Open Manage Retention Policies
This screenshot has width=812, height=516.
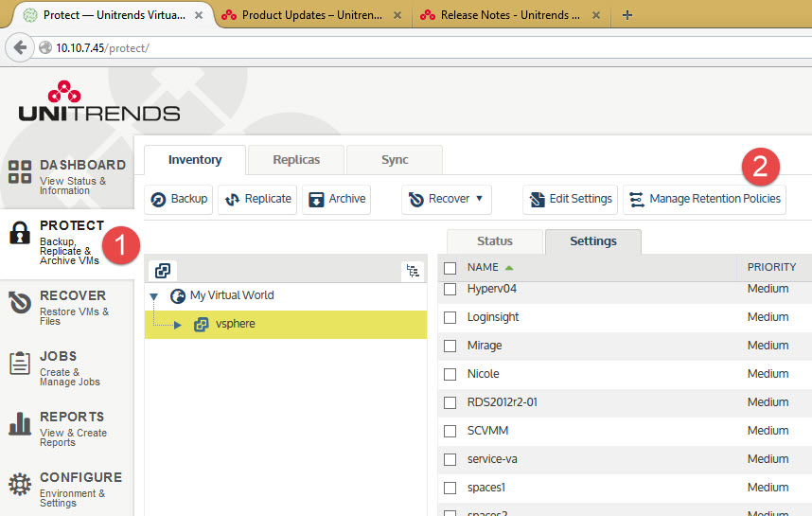704,200
